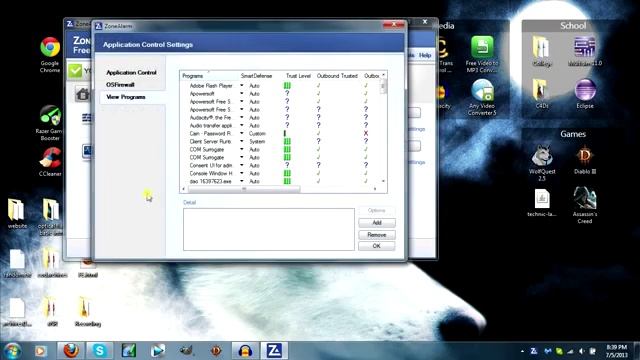Image resolution: width=640 pixels, height=360 pixels.
Task: Open the Any Video Converter 5 icon
Action: click(x=482, y=97)
